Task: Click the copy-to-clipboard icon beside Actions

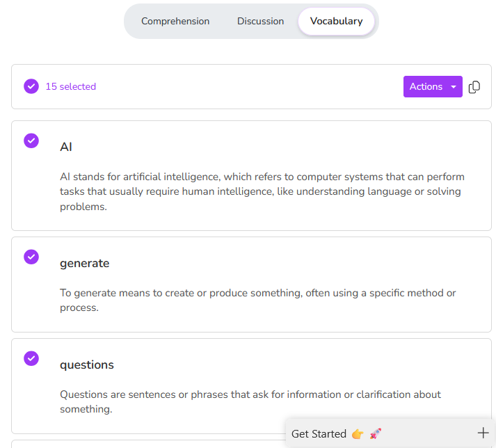Action: [474, 87]
